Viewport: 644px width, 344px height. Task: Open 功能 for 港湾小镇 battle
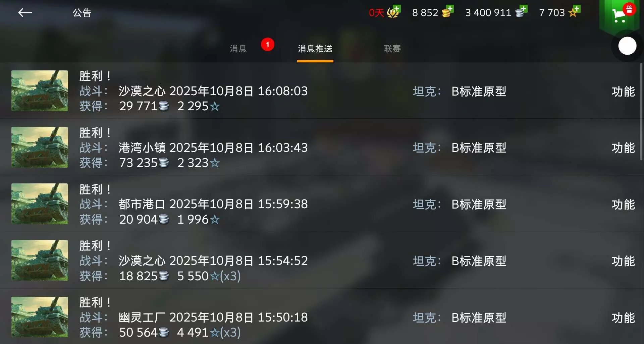pos(623,148)
